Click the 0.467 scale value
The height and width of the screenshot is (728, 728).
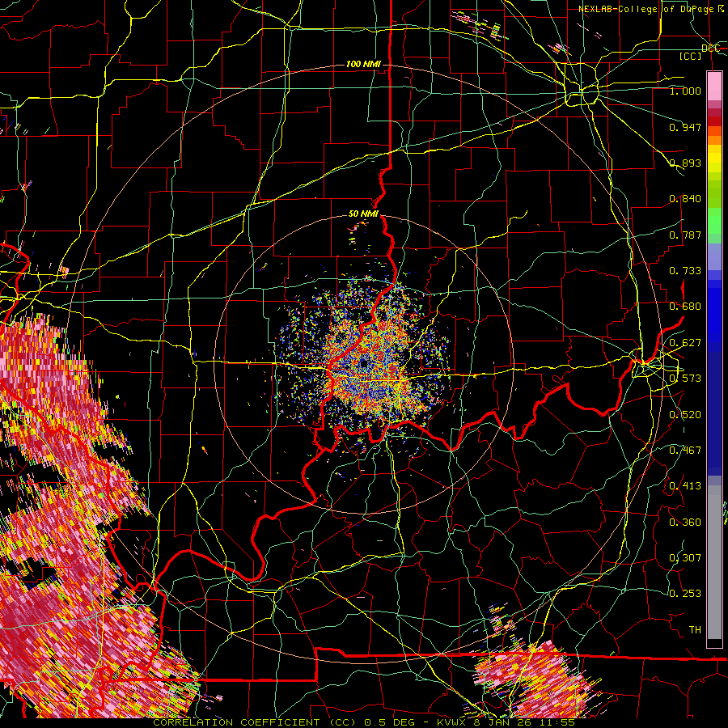(685, 451)
